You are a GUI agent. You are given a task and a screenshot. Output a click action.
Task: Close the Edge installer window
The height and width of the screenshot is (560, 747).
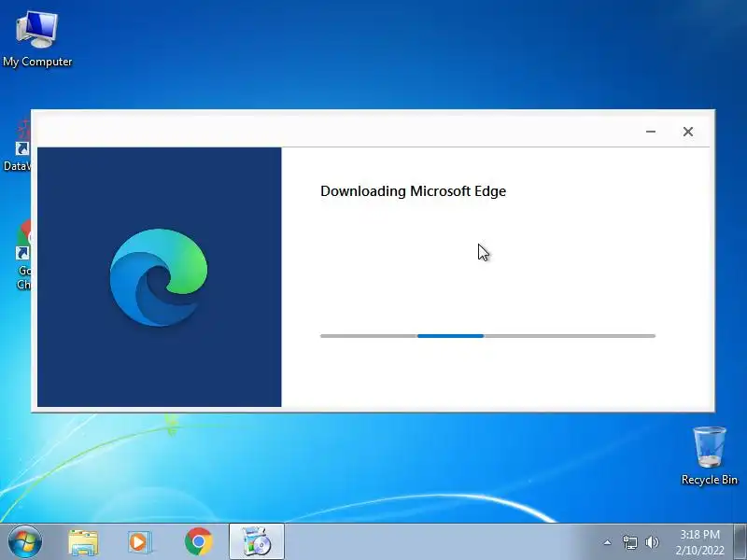point(687,132)
